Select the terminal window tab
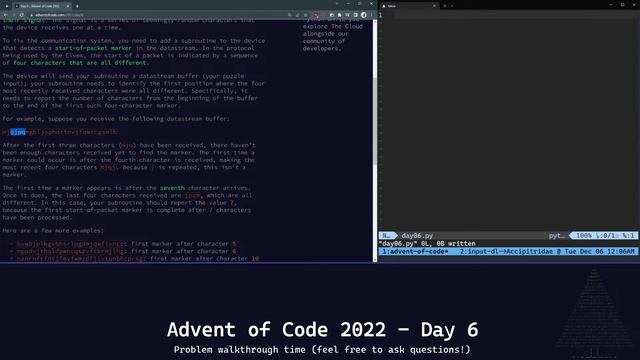 point(408,6)
